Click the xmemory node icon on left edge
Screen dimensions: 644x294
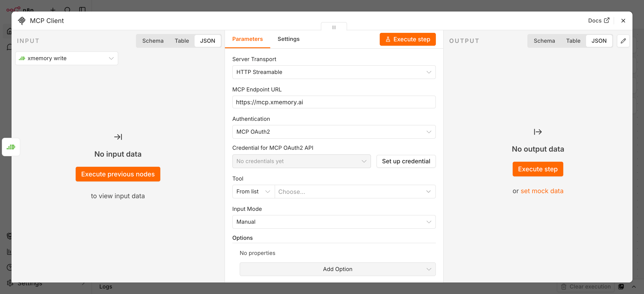point(11,147)
